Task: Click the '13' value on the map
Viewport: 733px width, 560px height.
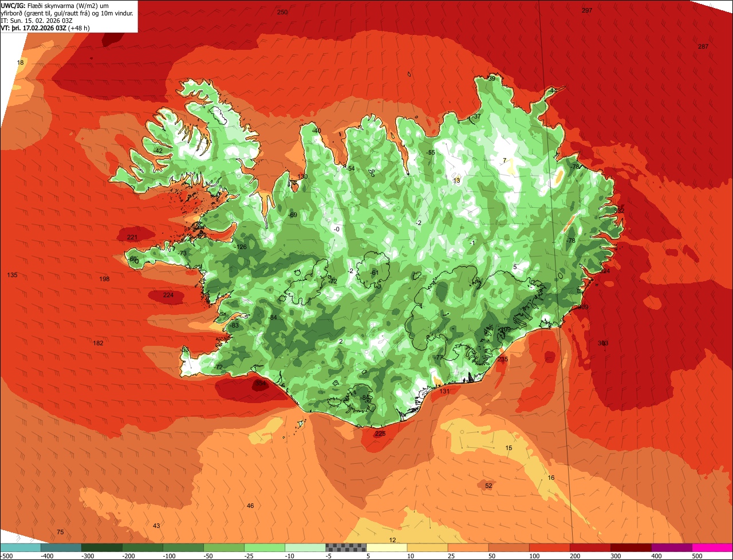Action: coord(456,180)
